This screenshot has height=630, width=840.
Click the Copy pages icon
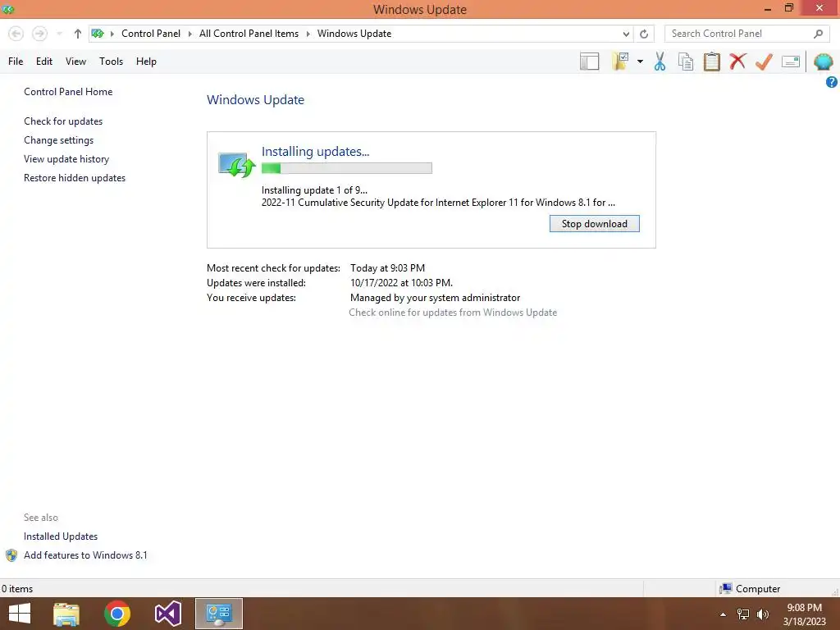686,62
